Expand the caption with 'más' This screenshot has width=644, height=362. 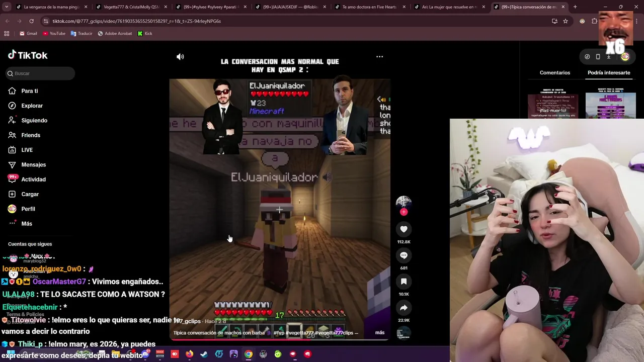pos(380,332)
